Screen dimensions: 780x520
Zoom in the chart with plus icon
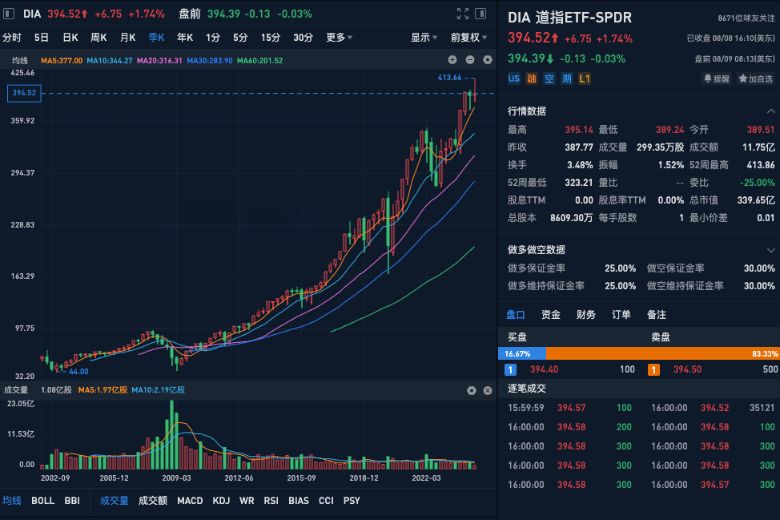[452, 60]
